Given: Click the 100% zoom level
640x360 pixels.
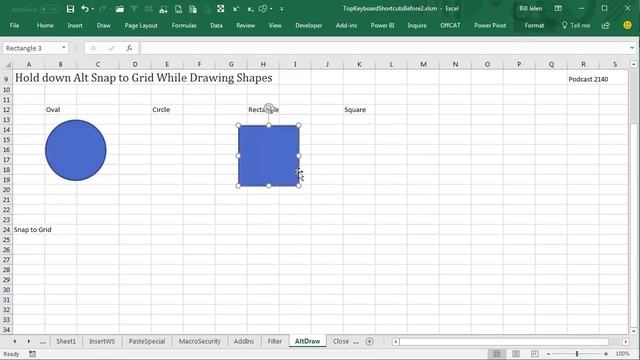Looking at the screenshot, I should pos(622,354).
